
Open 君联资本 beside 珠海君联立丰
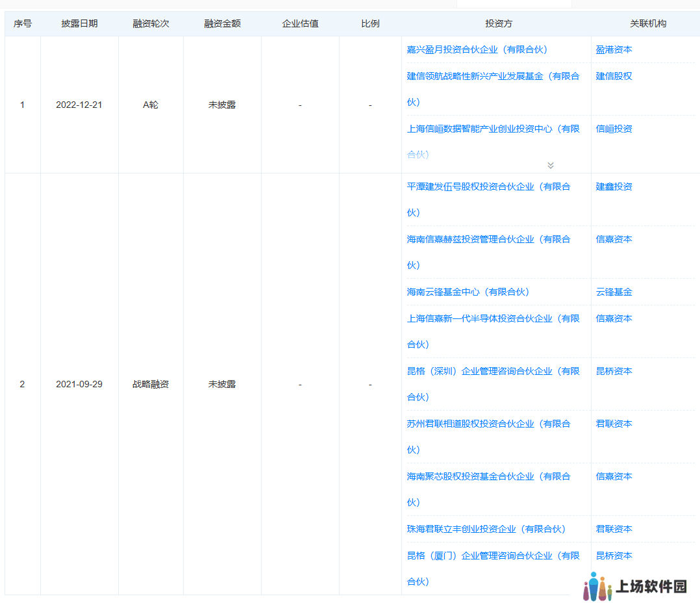[614, 529]
